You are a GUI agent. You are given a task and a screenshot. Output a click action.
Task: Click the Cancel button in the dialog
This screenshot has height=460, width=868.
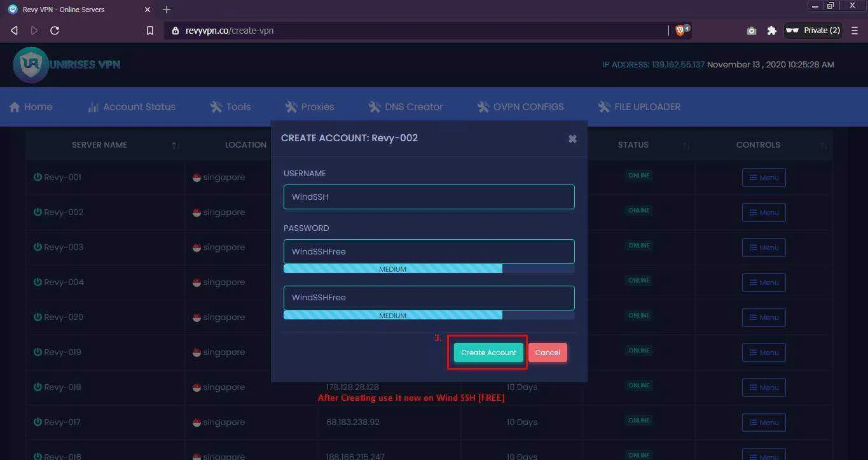coord(548,352)
